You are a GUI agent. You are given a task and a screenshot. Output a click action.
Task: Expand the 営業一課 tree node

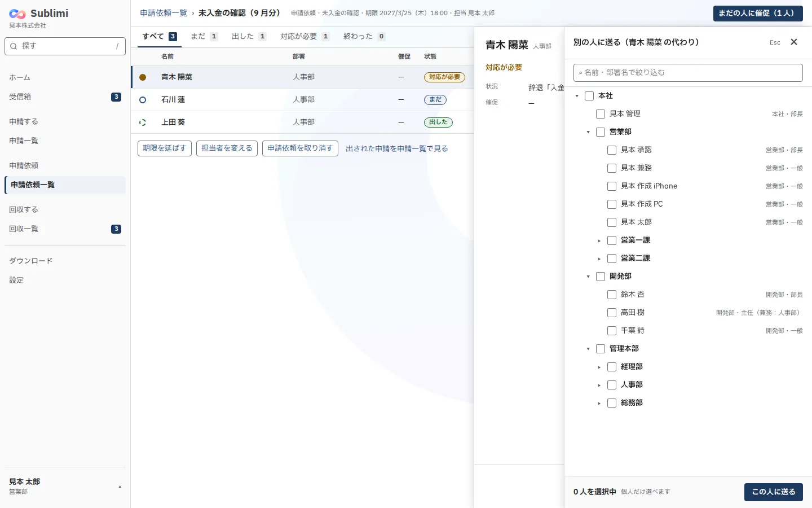[599, 241]
